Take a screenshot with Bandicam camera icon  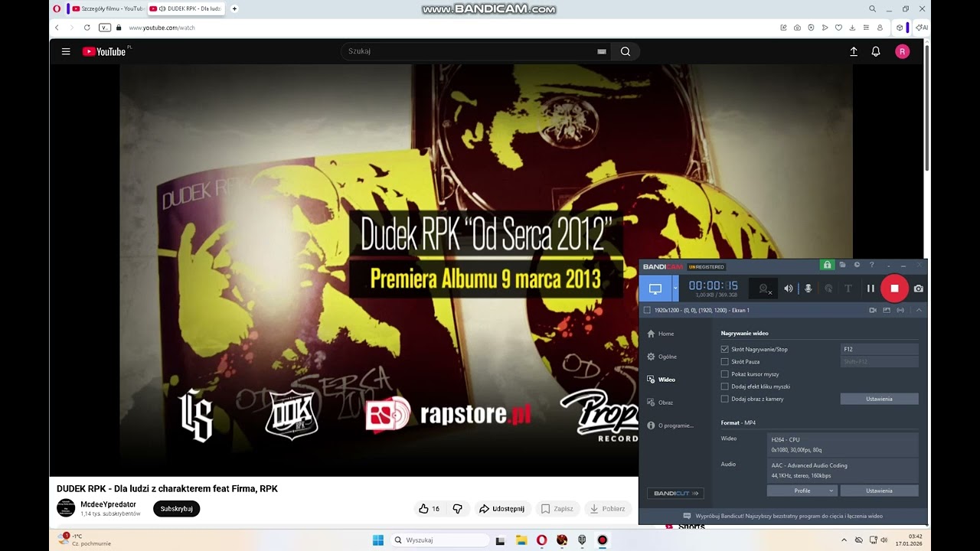919,289
